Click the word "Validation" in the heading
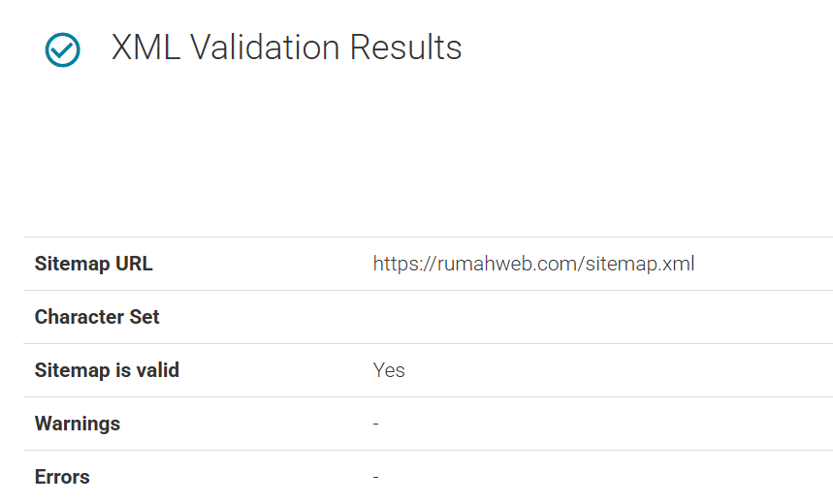Image resolution: width=833 pixels, height=504 pixels. 263,47
